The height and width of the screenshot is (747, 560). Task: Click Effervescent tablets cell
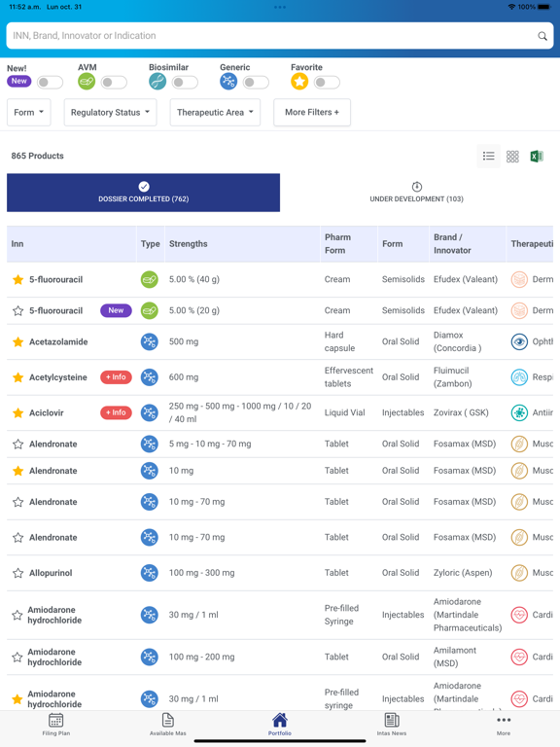coord(349,376)
